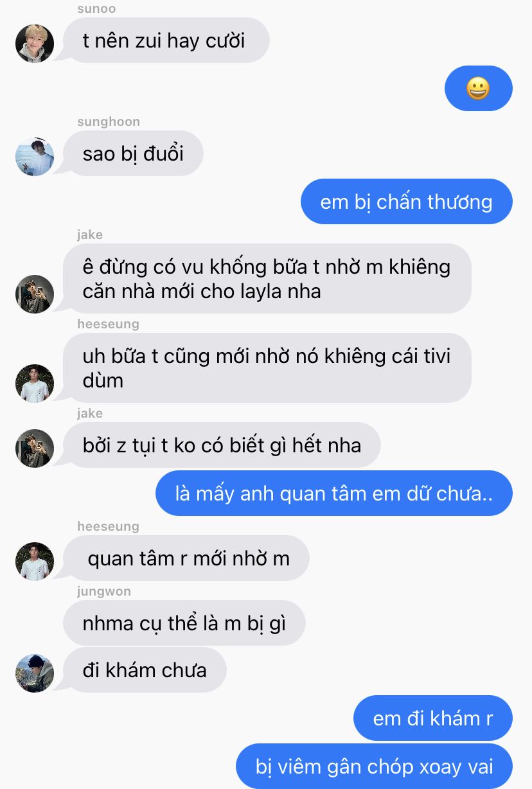Select the 'sao bị đuổi' message bubble

click(x=133, y=154)
